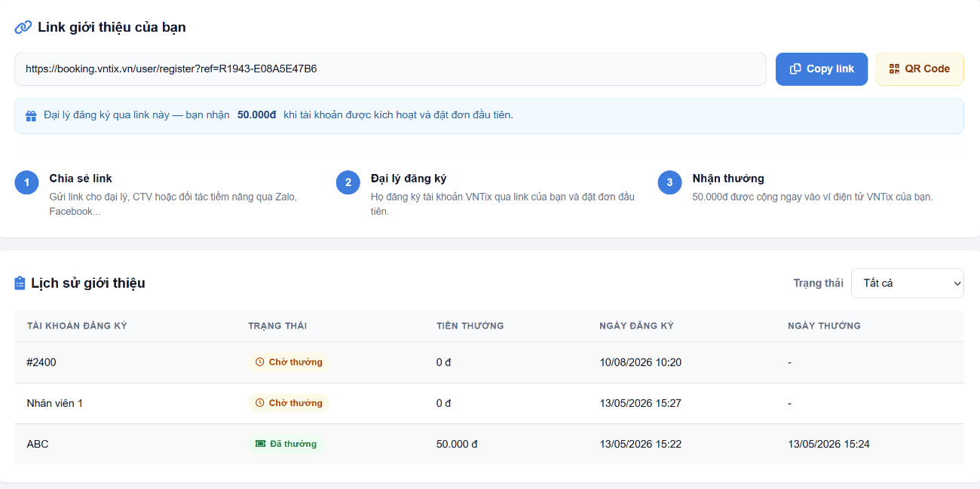Click the Chia sẻ link step title
Viewport: 980px width, 489px height.
tap(81, 179)
